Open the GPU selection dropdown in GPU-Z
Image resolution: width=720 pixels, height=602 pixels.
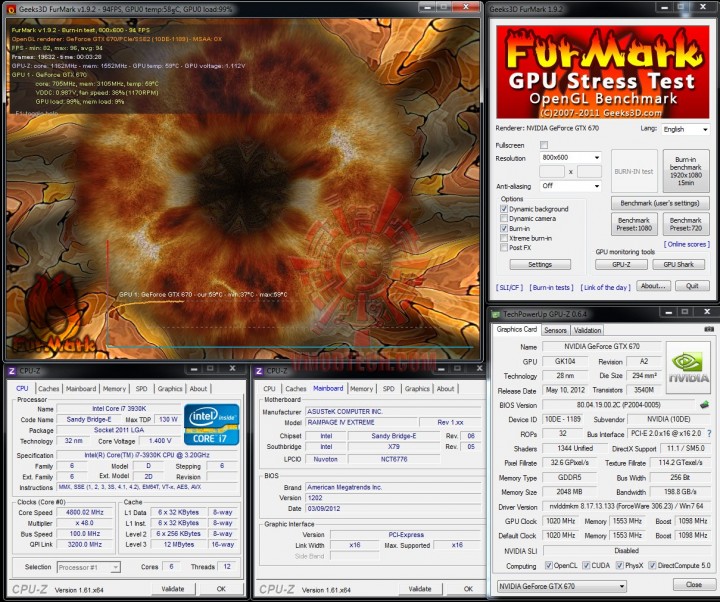pyautogui.click(x=562, y=586)
